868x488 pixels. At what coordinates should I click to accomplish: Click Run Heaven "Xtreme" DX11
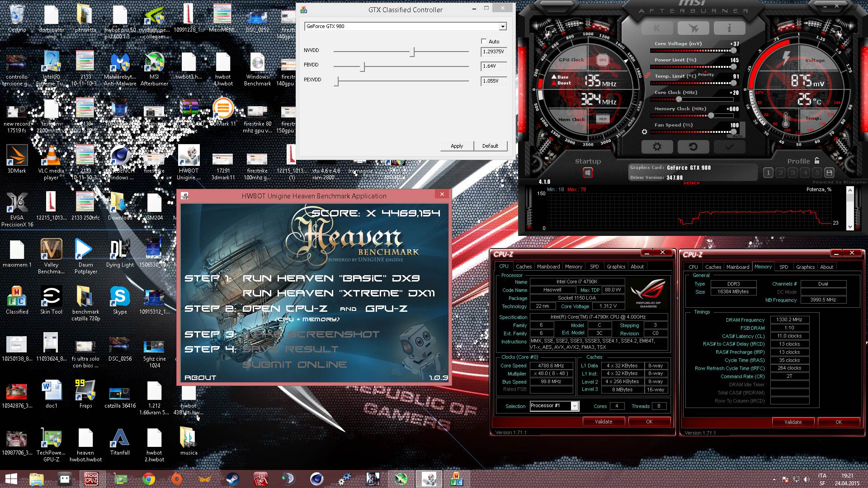pyautogui.click(x=339, y=293)
